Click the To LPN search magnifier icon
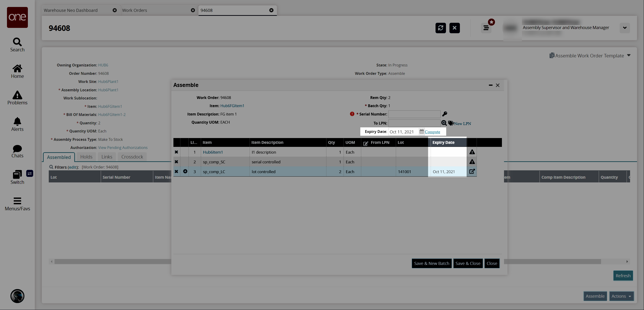 [444, 123]
